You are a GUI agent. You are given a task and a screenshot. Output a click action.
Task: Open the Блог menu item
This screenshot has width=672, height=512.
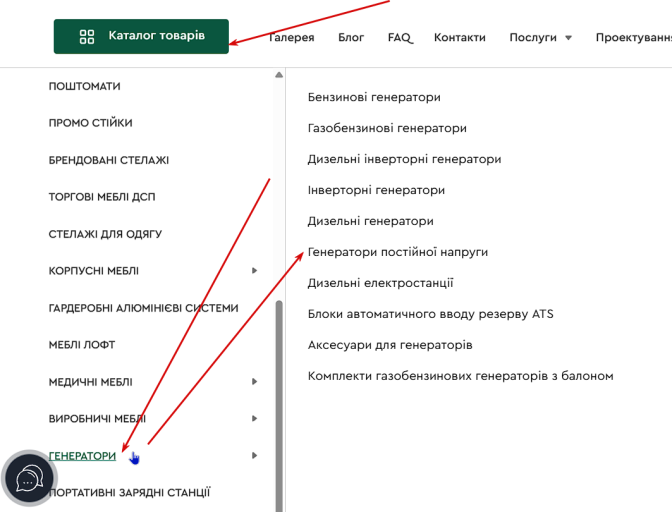coord(351,38)
